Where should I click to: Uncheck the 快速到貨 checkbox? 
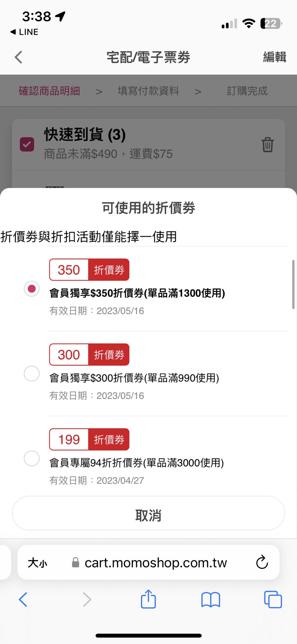pyautogui.click(x=27, y=144)
